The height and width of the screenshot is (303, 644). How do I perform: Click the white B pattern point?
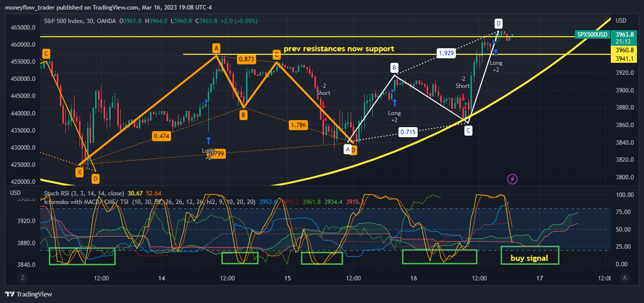pyautogui.click(x=395, y=68)
